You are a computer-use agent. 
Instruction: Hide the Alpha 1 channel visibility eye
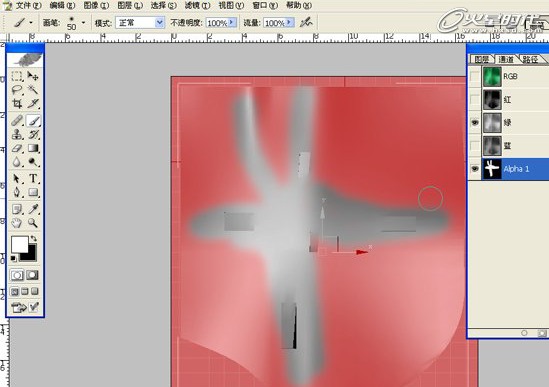click(475, 169)
